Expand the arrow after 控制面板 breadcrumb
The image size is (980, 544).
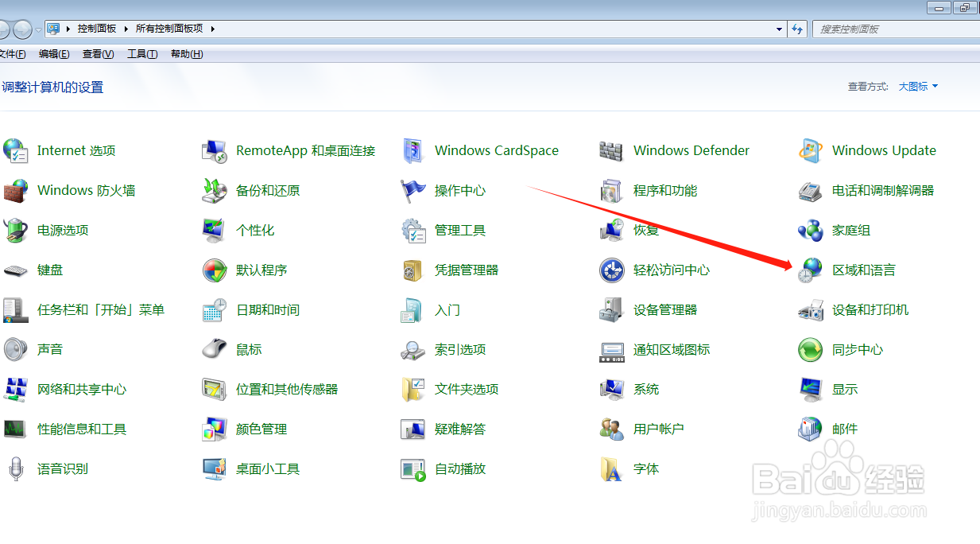click(x=126, y=29)
